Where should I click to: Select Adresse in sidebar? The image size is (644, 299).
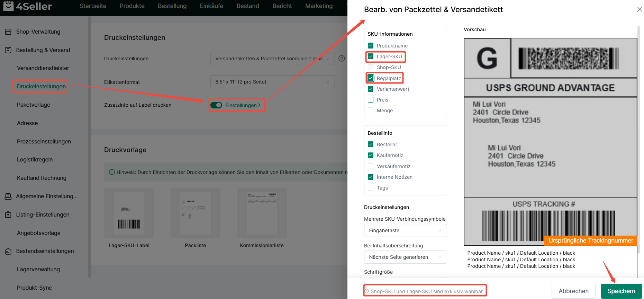(x=27, y=123)
